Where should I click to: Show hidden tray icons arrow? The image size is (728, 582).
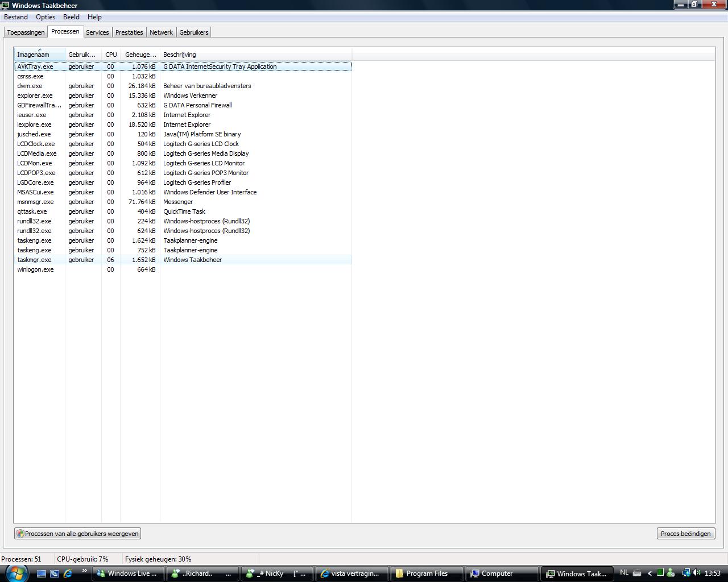[x=650, y=573]
